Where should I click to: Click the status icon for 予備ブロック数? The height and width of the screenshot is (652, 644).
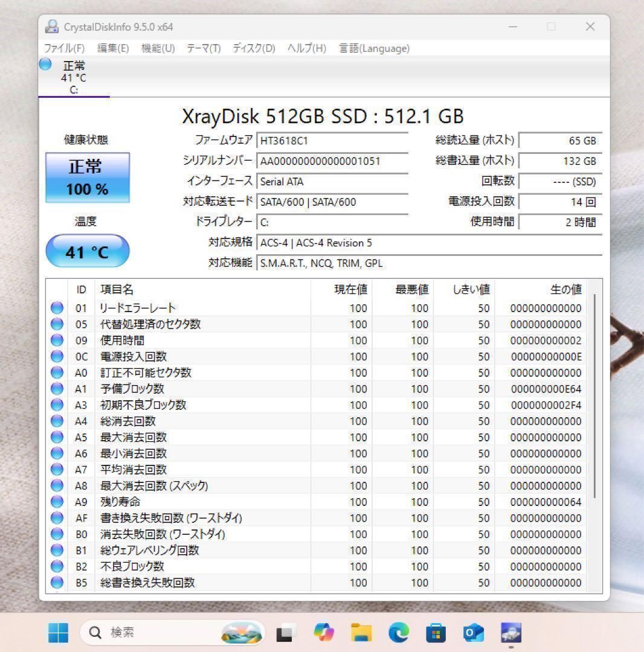[x=57, y=389]
